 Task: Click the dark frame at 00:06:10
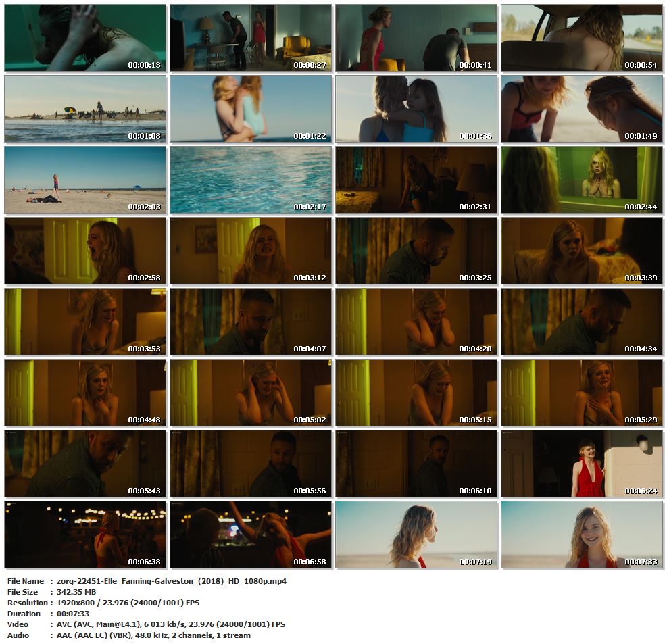[416, 464]
